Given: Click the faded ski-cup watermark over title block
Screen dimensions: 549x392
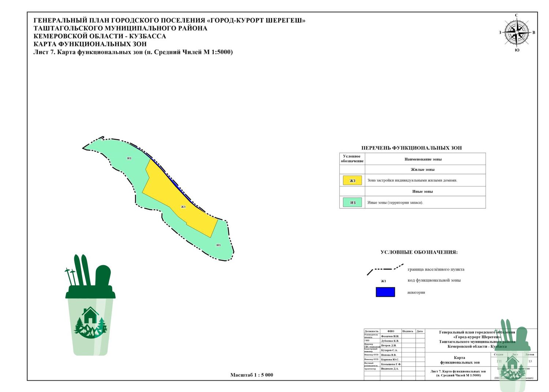Looking at the screenshot, I should tap(512, 357).
